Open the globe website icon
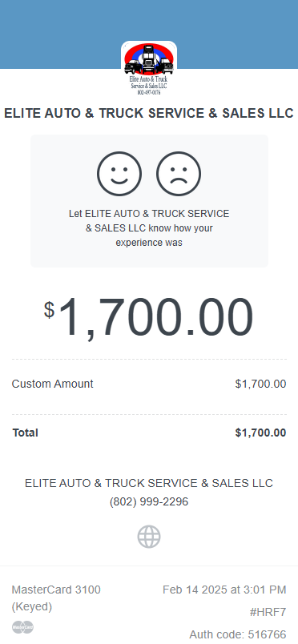Image resolution: width=298 pixels, height=644 pixels. (149, 537)
